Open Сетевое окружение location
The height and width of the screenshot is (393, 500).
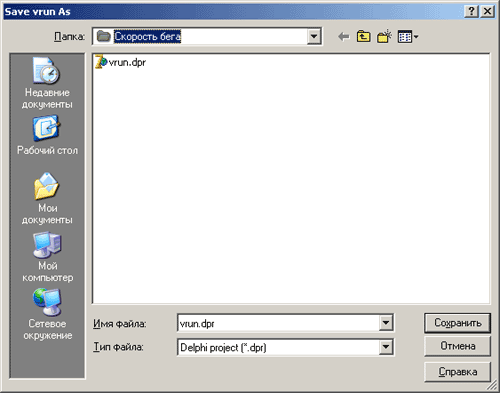tap(47, 314)
